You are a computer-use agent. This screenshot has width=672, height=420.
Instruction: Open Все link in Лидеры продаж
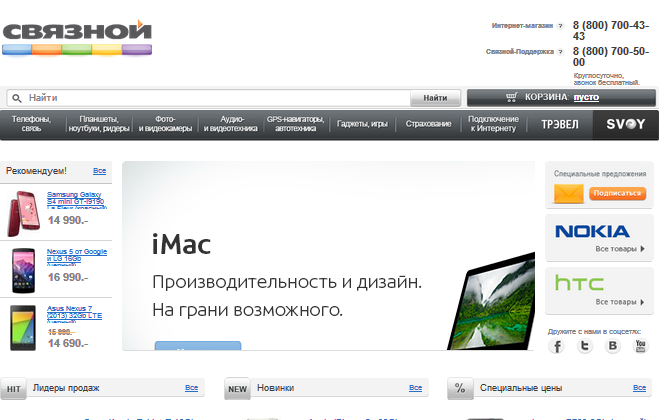click(x=192, y=388)
